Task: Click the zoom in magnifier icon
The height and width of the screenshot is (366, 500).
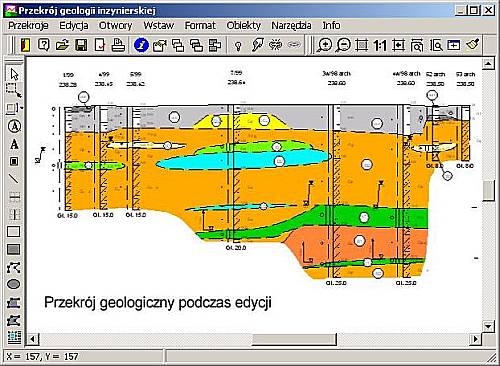Action: point(324,45)
